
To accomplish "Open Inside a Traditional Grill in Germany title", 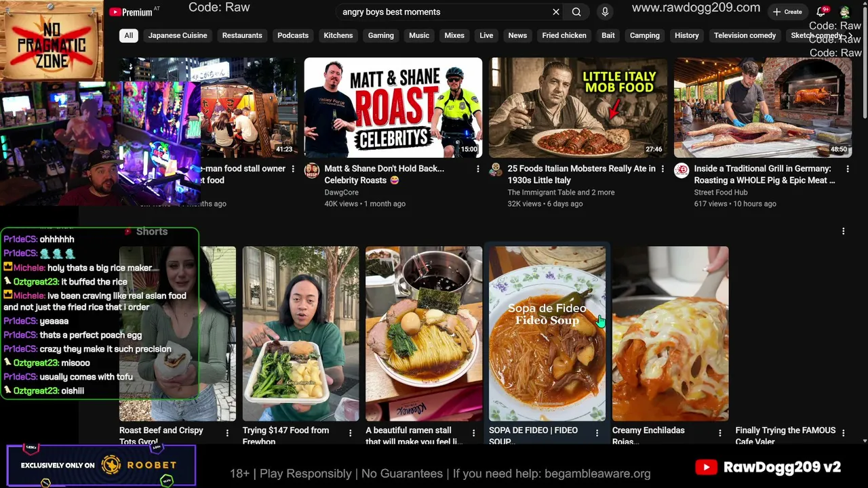I will tap(764, 174).
